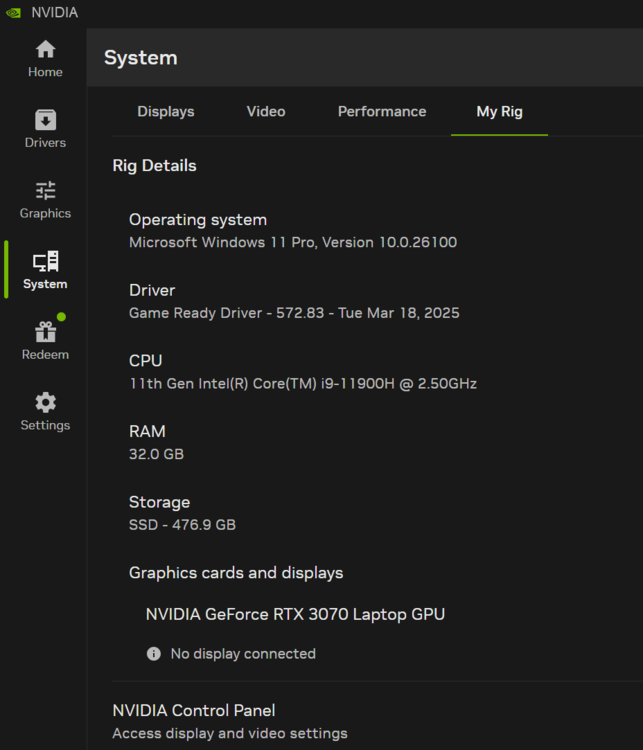Click the i9-11900H CPU value
Image resolution: width=643 pixels, height=750 pixels.
pyautogui.click(x=303, y=384)
